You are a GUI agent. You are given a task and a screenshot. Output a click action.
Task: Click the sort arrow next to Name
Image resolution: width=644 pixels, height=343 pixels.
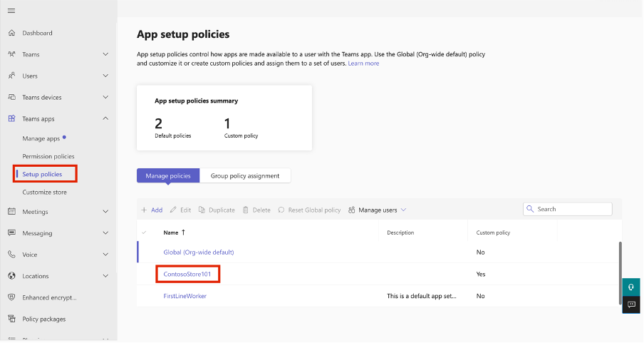click(183, 232)
